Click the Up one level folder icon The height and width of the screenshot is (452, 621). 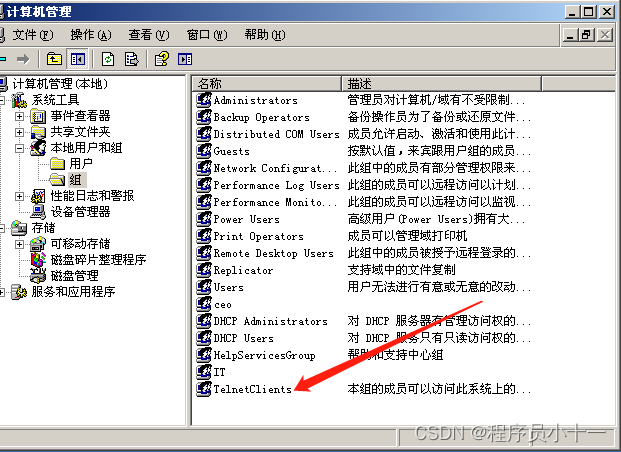pyautogui.click(x=54, y=59)
